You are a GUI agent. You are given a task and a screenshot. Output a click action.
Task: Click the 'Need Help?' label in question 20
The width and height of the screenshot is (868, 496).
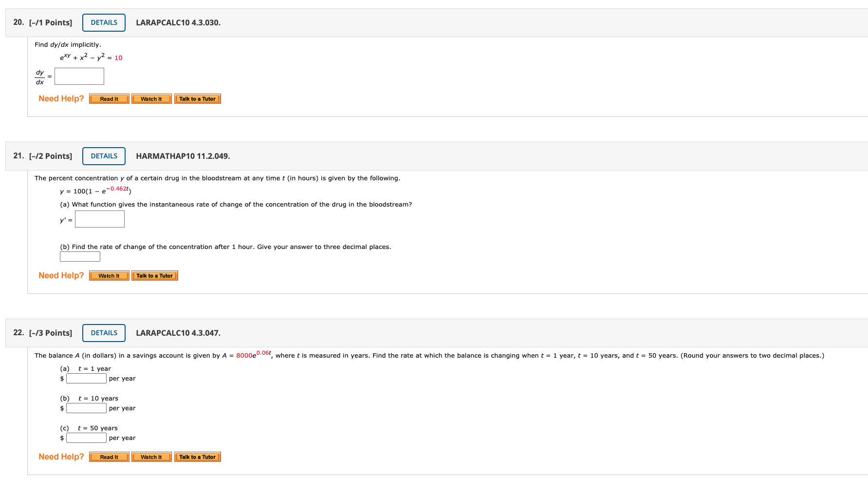coord(61,98)
